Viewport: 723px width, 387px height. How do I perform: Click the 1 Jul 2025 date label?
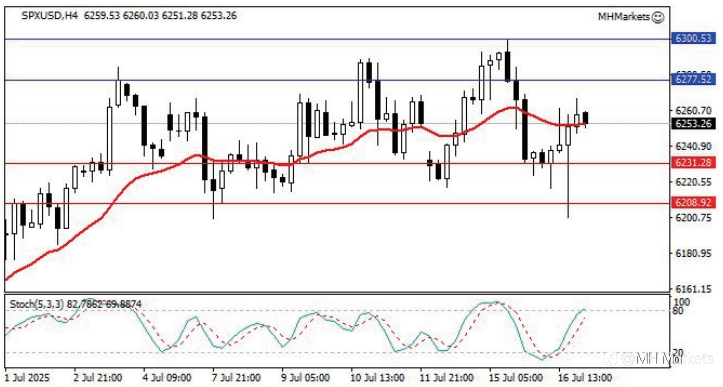[x=27, y=378]
